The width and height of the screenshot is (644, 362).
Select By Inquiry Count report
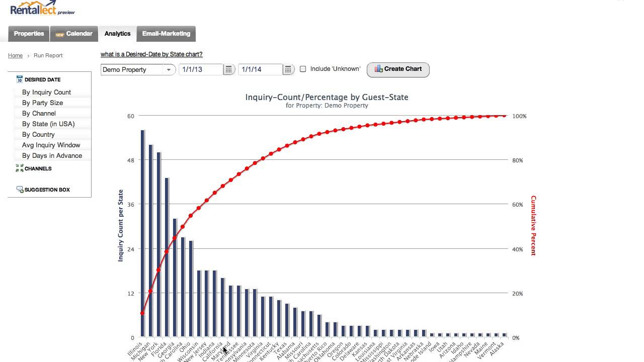click(46, 92)
